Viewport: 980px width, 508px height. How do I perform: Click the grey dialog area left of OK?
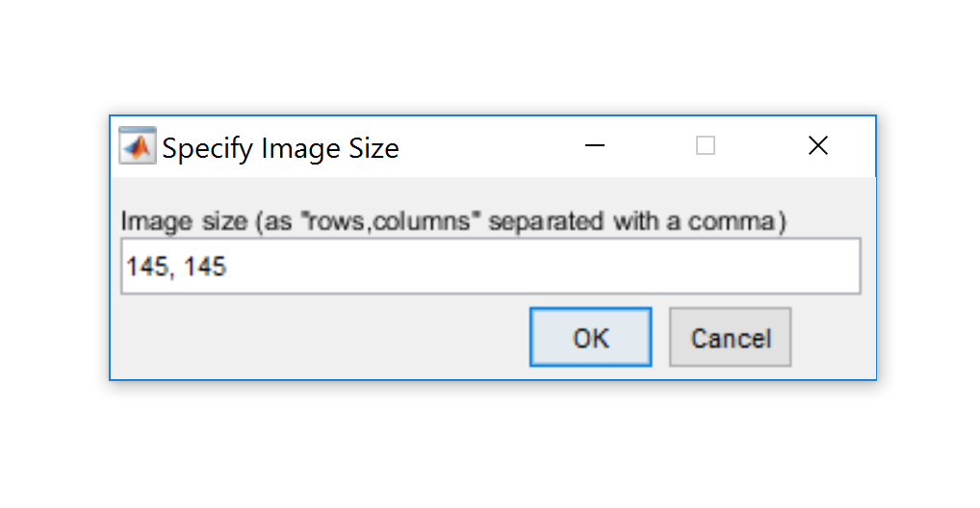[x=318, y=338]
